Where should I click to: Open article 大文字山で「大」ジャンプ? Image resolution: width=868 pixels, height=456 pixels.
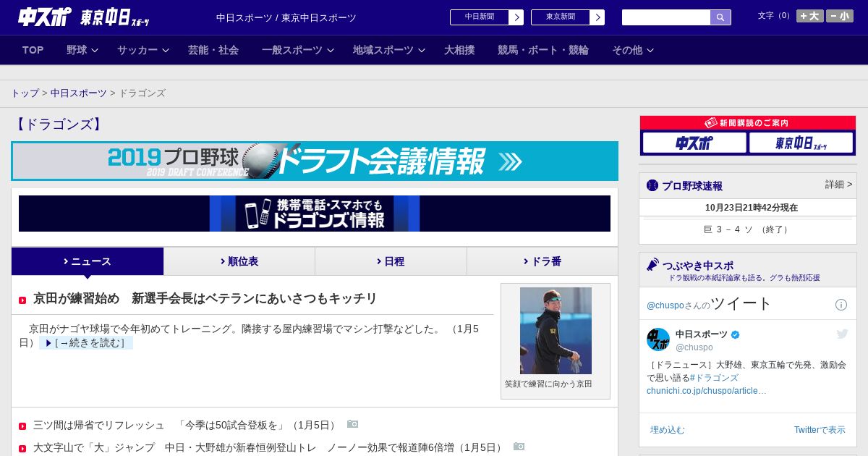pos(268,447)
